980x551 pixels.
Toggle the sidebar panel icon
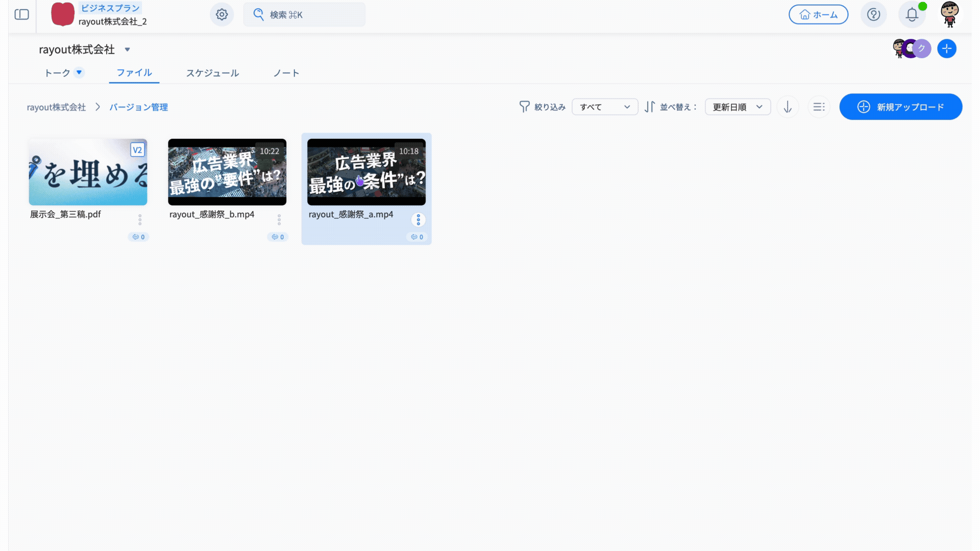pyautogui.click(x=21, y=14)
